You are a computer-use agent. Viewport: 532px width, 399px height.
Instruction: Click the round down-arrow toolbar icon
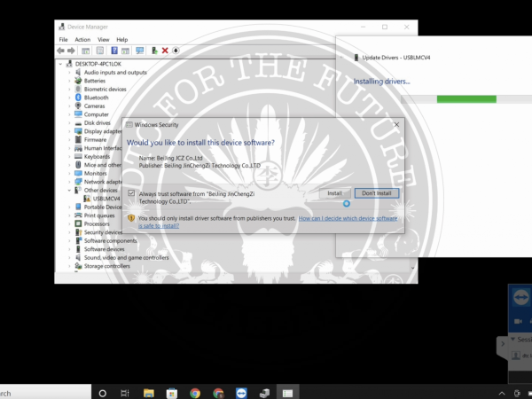pos(176,51)
